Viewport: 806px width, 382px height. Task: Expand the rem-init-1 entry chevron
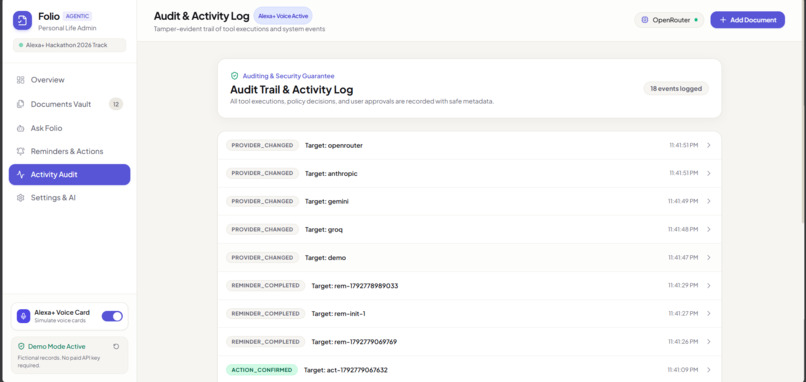click(x=708, y=314)
